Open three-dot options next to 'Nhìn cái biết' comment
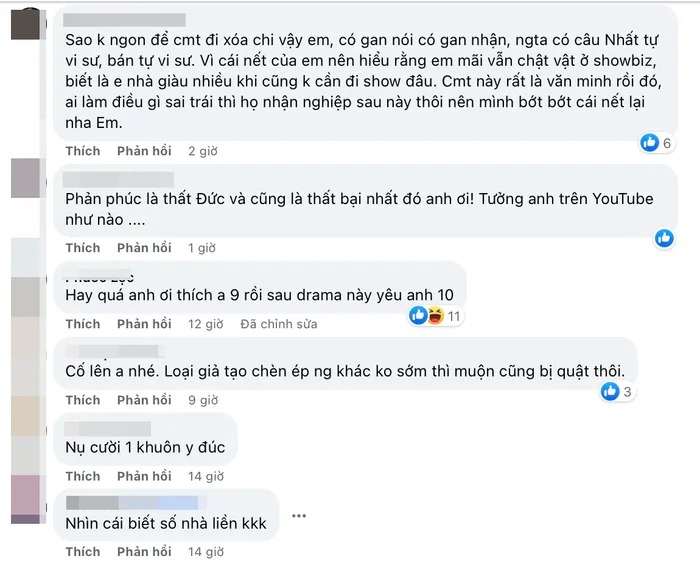 [299, 516]
